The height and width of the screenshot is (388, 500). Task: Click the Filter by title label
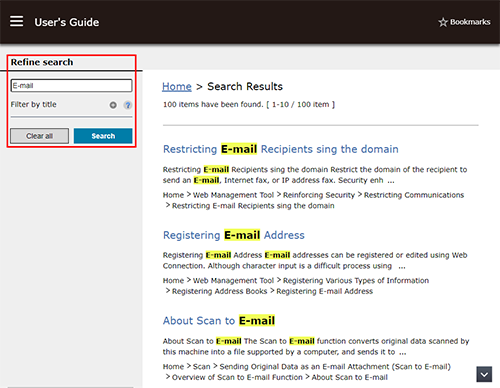[33, 105]
